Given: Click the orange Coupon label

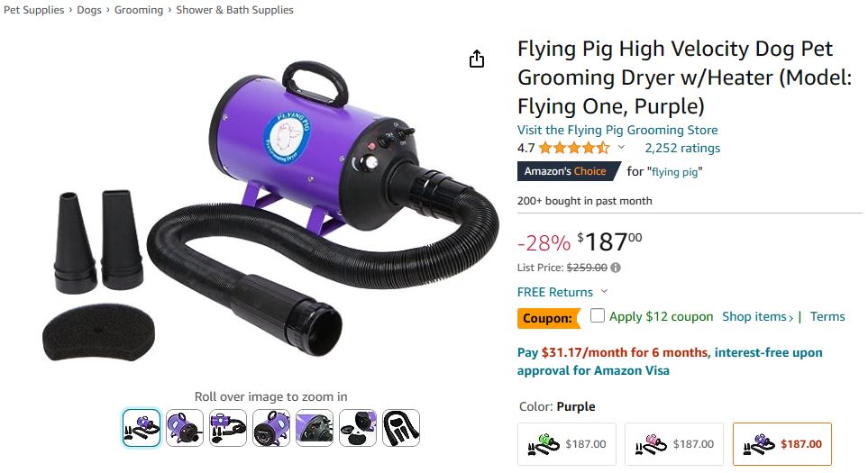Looking at the screenshot, I should [x=549, y=318].
